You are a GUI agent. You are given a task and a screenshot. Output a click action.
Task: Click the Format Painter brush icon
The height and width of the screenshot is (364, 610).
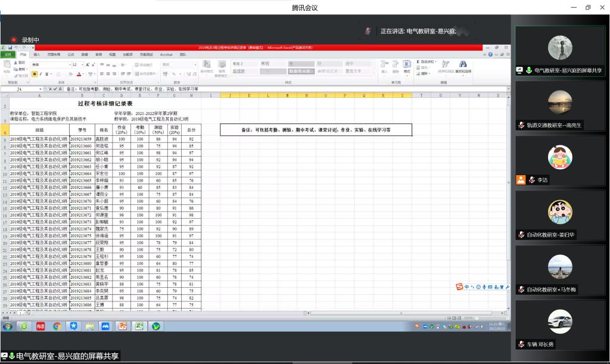click(19, 75)
